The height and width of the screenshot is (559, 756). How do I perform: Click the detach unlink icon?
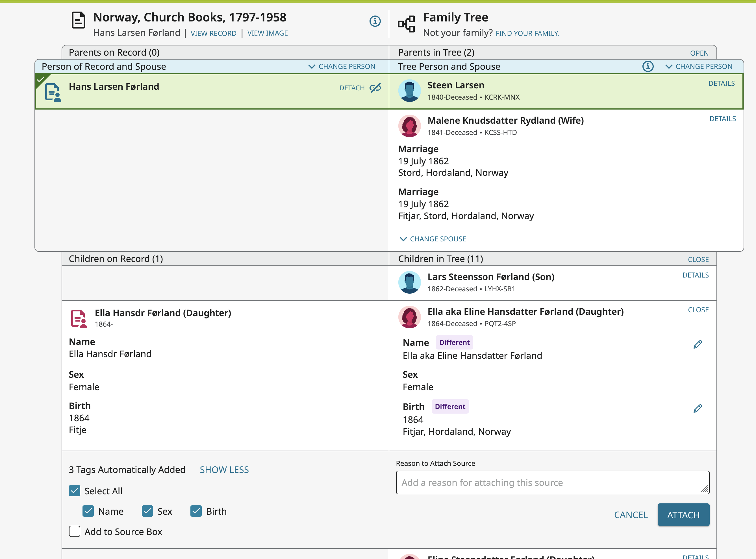(x=375, y=88)
